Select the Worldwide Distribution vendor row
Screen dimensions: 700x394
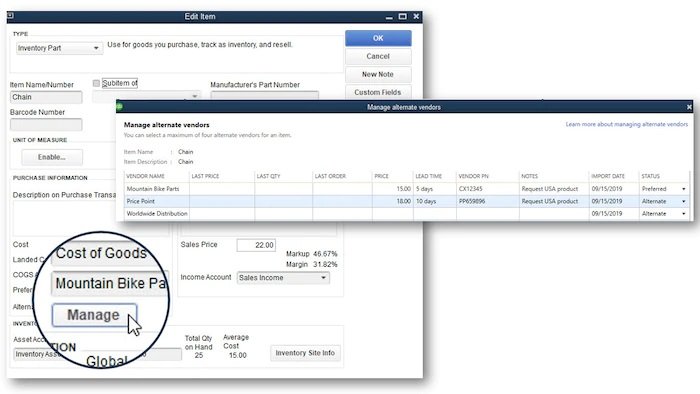[407, 214]
